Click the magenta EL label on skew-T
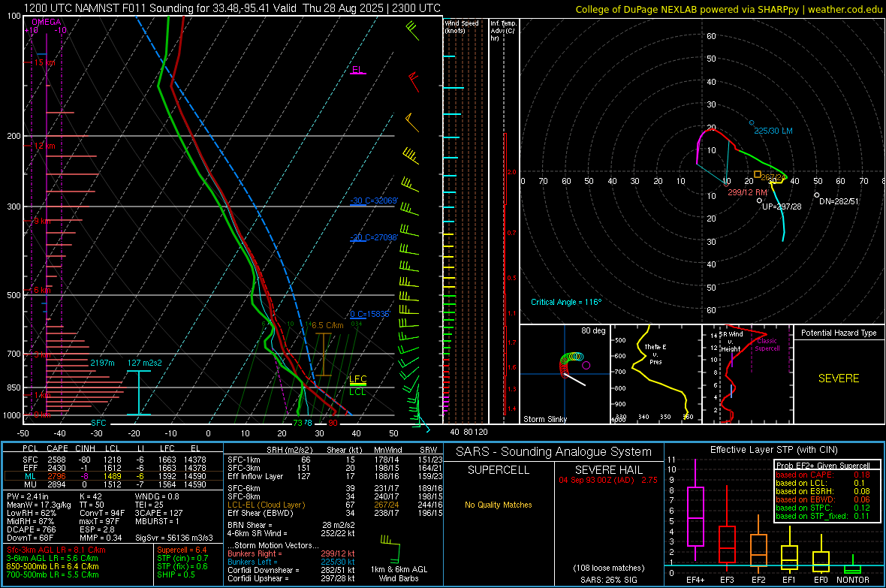The height and width of the screenshot is (588, 886). point(357,70)
